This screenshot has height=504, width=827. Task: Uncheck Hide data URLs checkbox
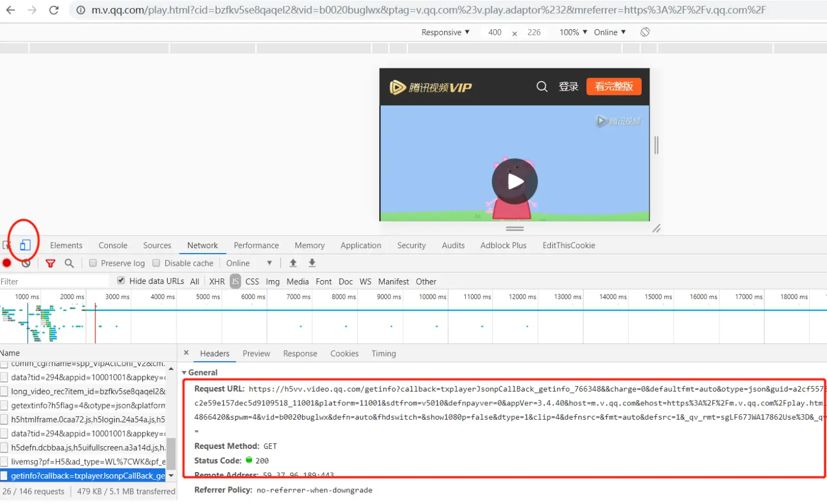(x=121, y=281)
